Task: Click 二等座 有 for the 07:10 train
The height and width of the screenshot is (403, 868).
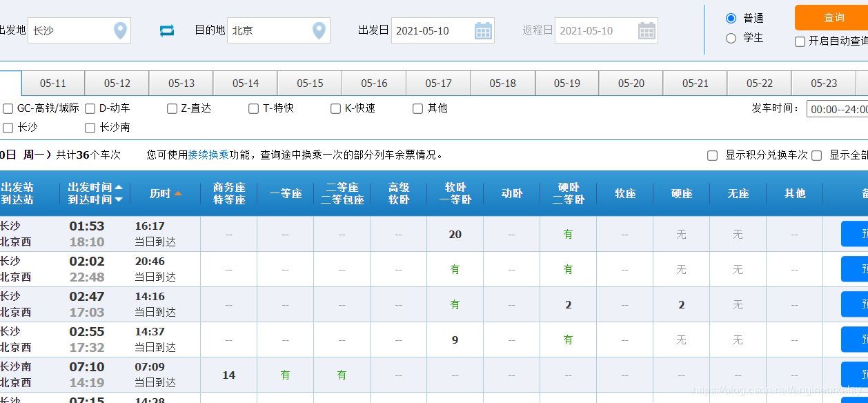Action: pos(342,375)
